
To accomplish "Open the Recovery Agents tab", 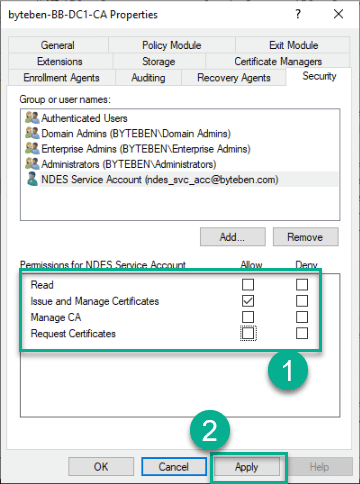I will 234,78.
